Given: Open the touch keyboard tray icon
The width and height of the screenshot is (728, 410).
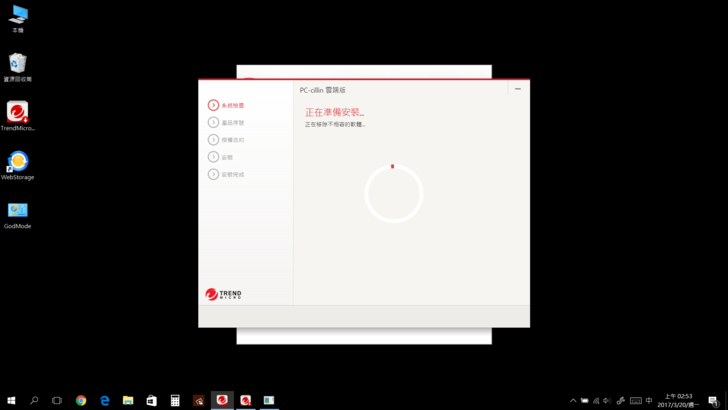Looking at the screenshot, I should coord(636,400).
